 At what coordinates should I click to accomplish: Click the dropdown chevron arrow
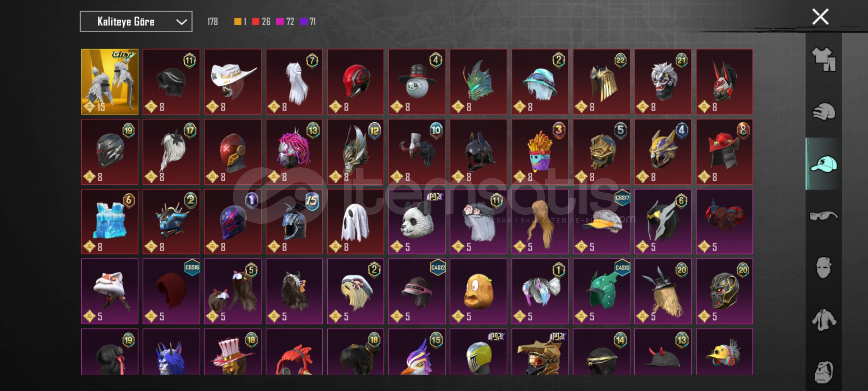click(x=181, y=22)
